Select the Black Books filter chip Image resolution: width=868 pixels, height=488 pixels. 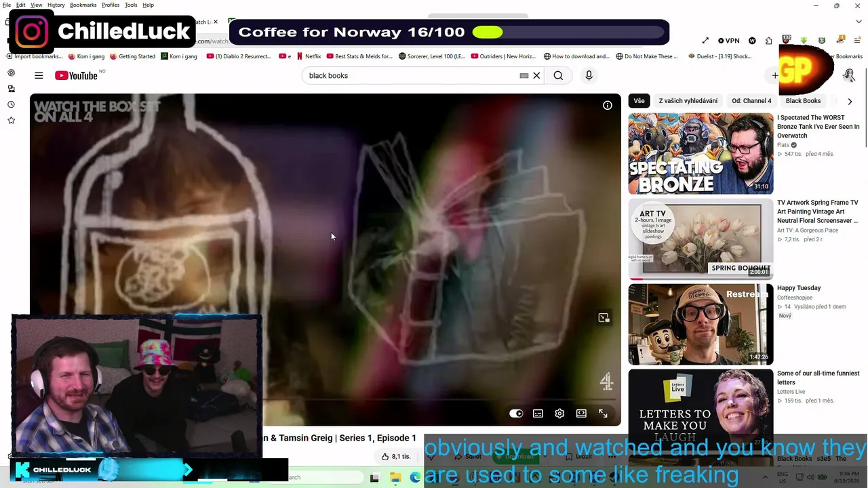click(x=803, y=101)
